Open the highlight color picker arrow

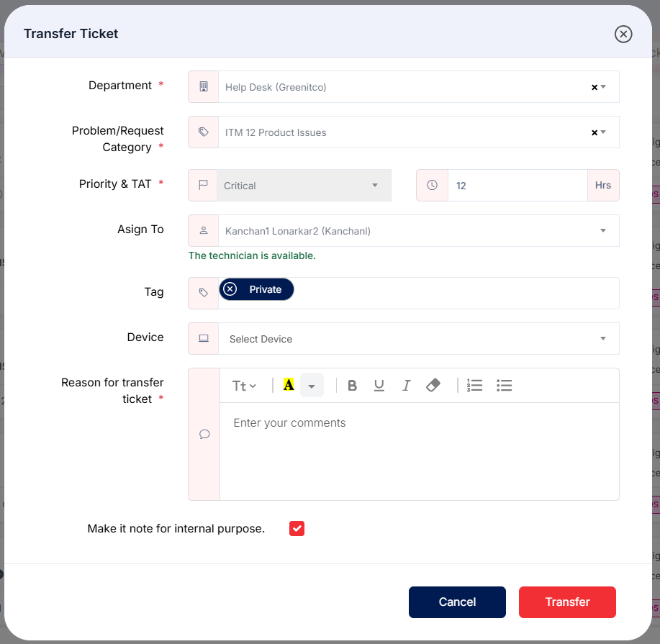tap(312, 386)
